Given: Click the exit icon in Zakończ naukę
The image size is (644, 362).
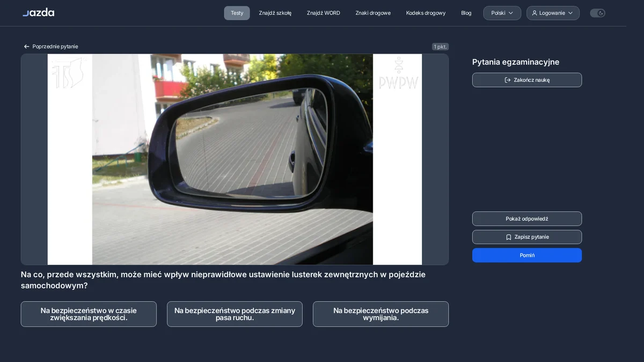Looking at the screenshot, I should coord(508,80).
